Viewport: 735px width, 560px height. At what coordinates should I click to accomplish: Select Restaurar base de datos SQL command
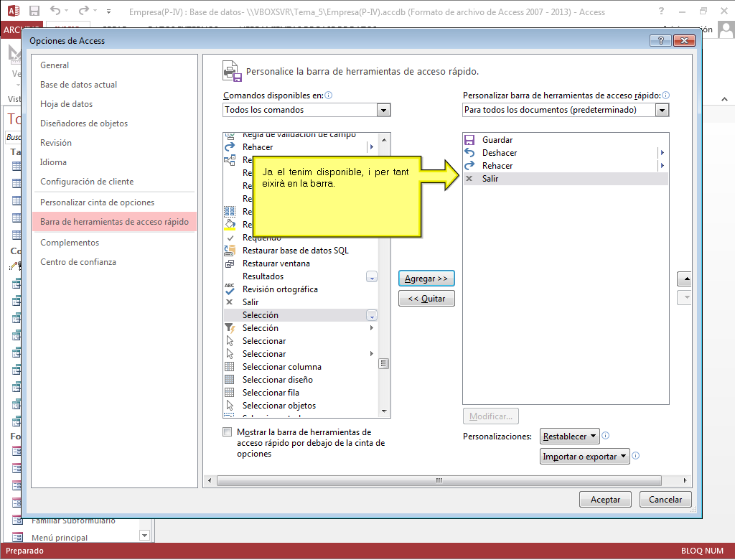(301, 251)
